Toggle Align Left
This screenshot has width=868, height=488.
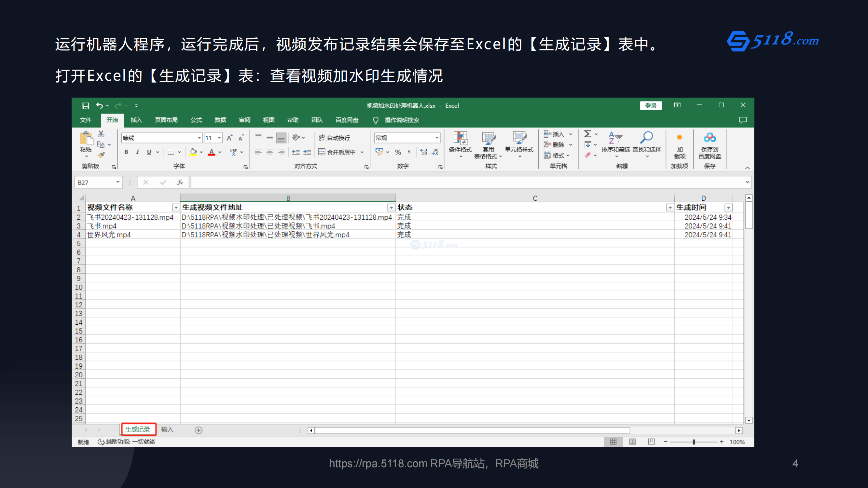pyautogui.click(x=258, y=152)
